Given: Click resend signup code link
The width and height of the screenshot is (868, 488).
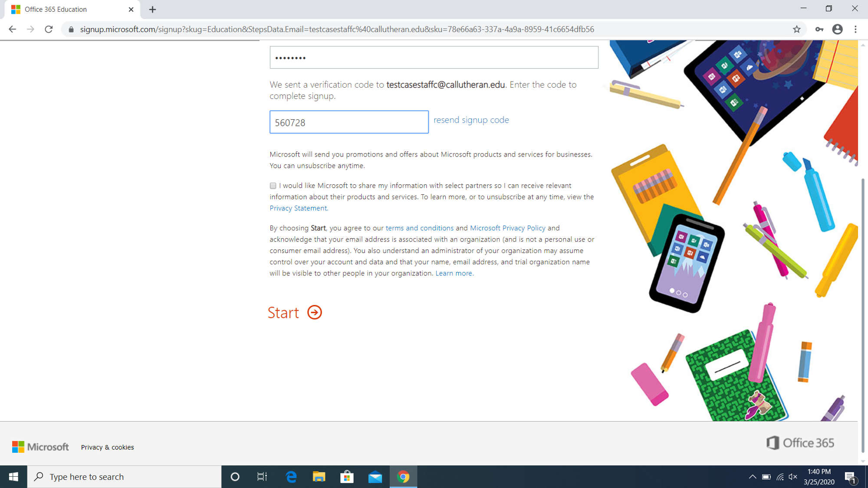Looking at the screenshot, I should [471, 120].
